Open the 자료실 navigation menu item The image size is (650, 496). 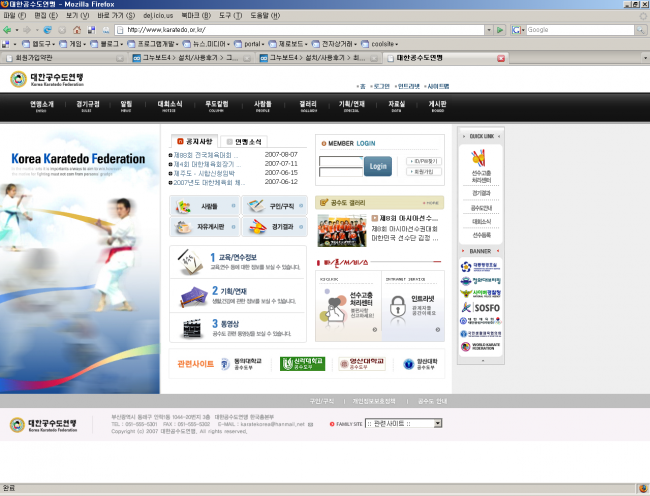[396, 106]
